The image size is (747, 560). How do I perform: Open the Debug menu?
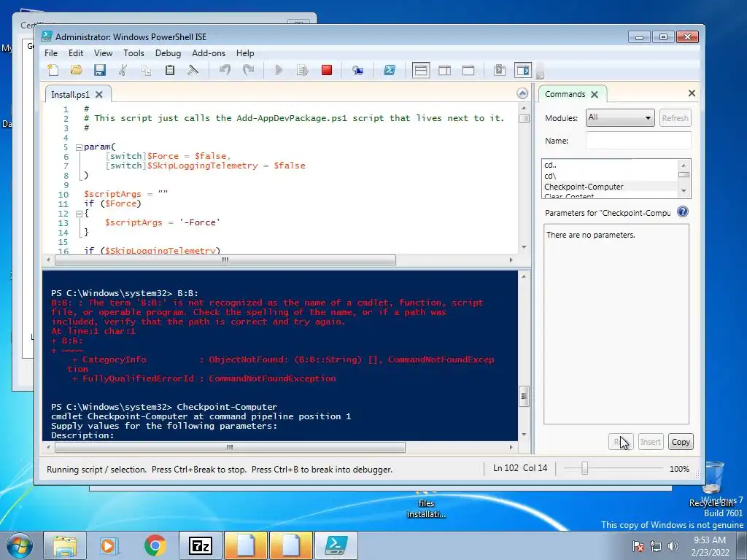pyautogui.click(x=169, y=52)
